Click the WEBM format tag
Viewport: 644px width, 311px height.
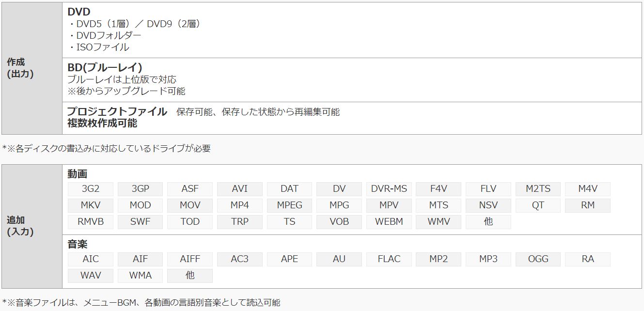pos(389,222)
